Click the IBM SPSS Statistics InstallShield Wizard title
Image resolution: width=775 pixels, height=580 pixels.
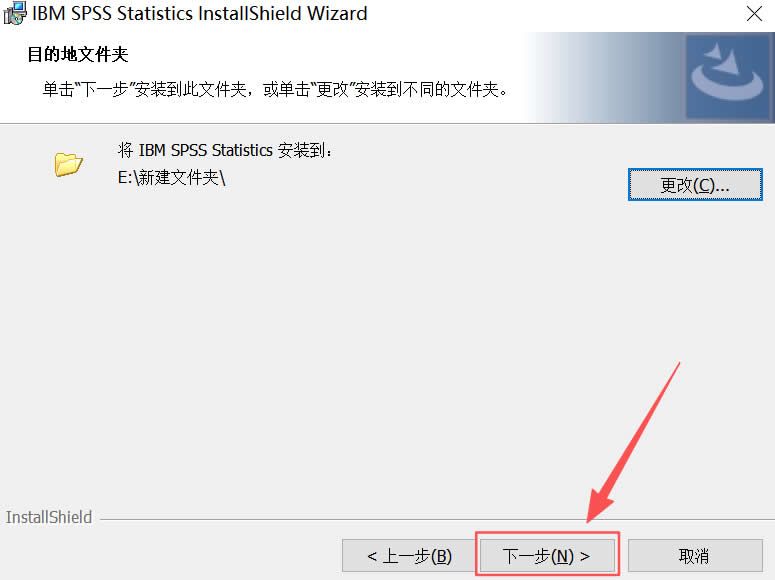coord(200,13)
